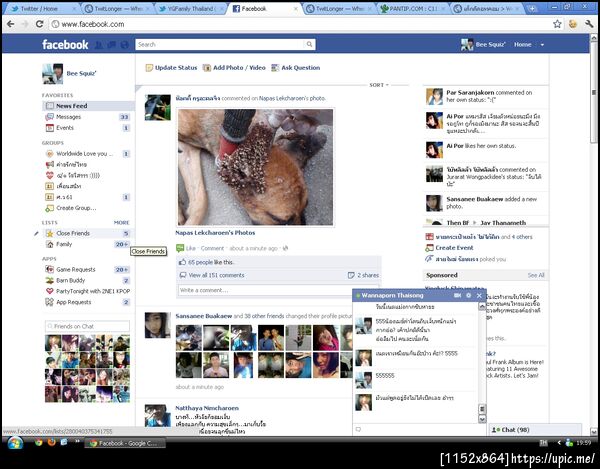Click browser back arrow
600x469 pixels.
[x=10, y=24]
